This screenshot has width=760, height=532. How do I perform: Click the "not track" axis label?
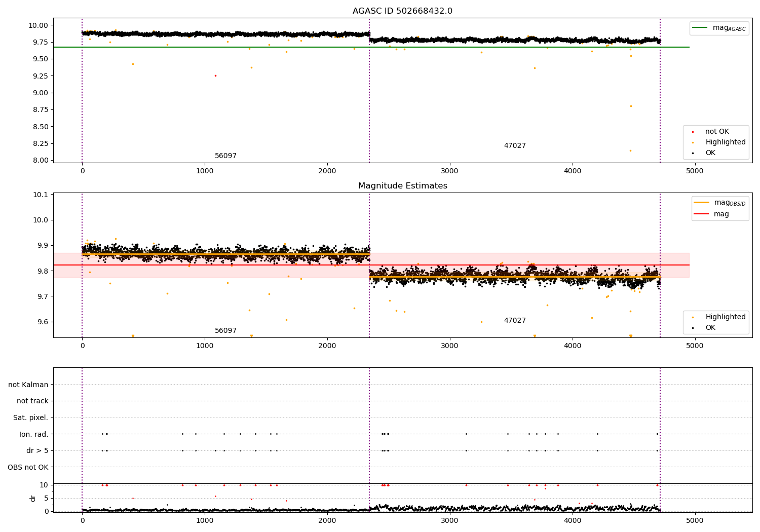pos(32,401)
